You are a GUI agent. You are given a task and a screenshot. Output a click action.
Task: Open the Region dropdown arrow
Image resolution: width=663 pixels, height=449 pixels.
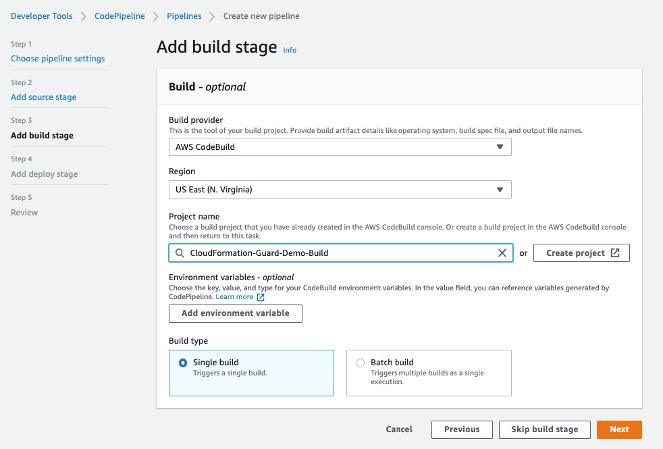click(500, 189)
